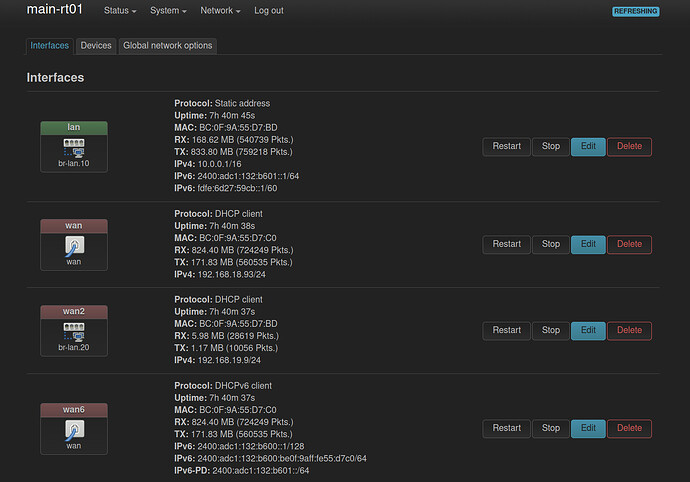Expand the System menu
The image size is (690, 482).
pos(168,11)
